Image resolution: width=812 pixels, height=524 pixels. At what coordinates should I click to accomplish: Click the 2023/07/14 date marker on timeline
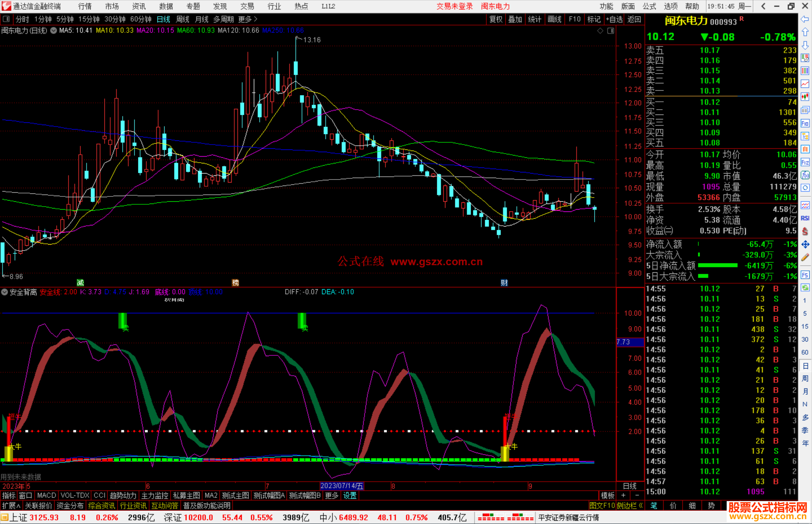(x=341, y=486)
